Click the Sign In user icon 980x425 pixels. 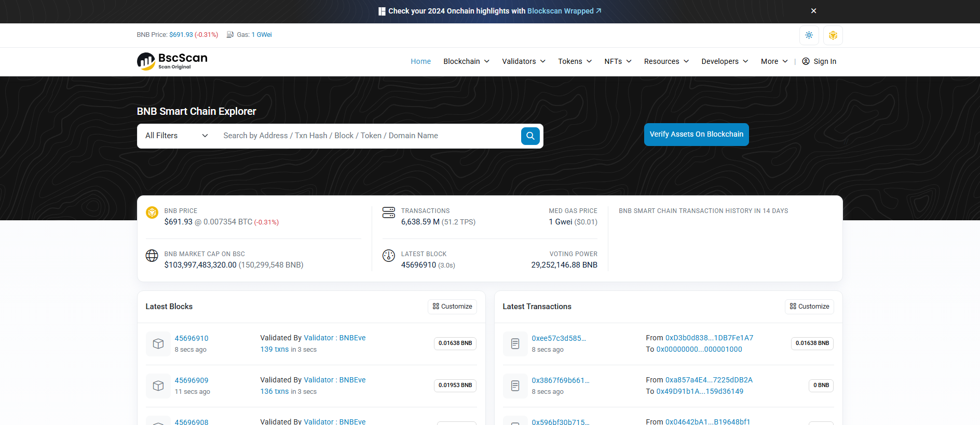coord(806,61)
